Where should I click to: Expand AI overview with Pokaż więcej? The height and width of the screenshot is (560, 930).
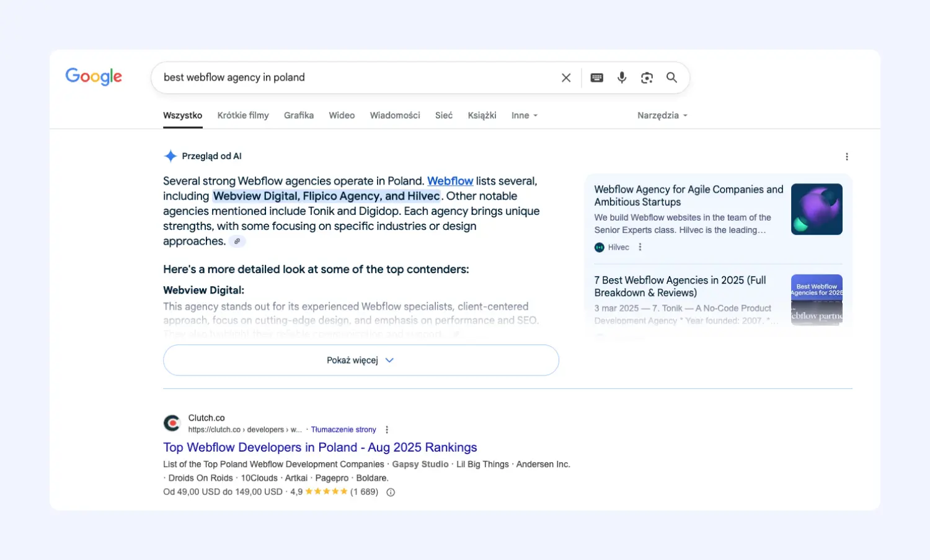click(x=361, y=360)
